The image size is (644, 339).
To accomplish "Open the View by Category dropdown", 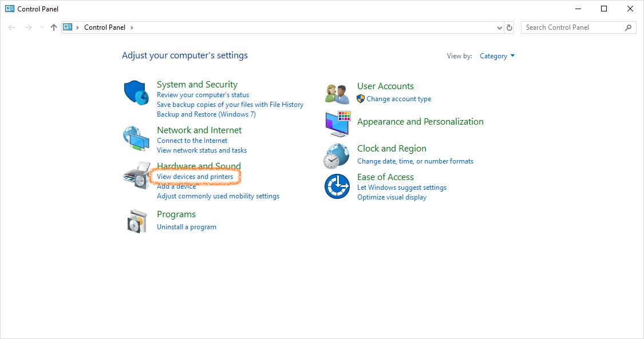I will click(x=496, y=55).
